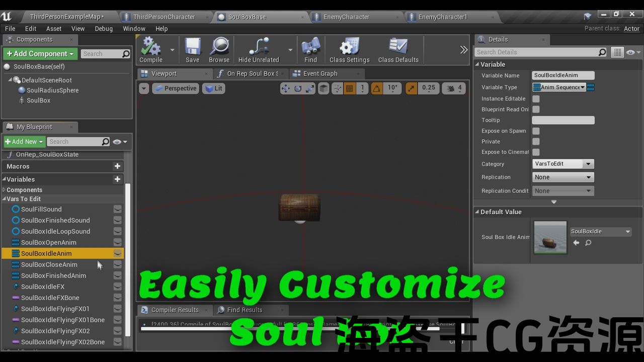
Task: Toggle the Private checkbox
Action: [536, 142]
